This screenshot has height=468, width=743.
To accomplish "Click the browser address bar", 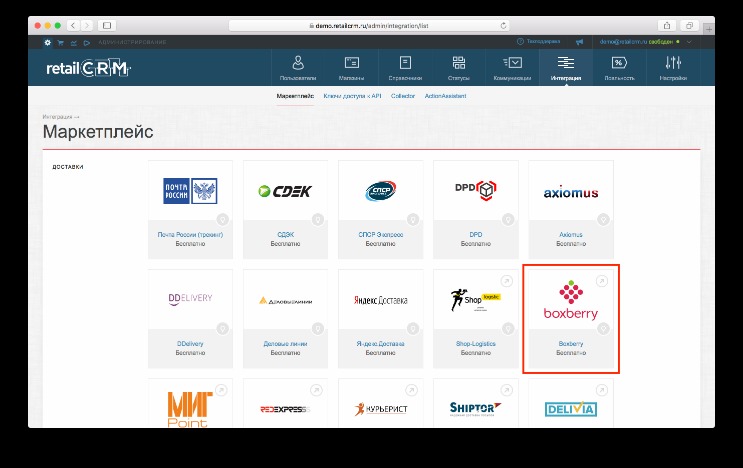I will pyautogui.click(x=369, y=26).
